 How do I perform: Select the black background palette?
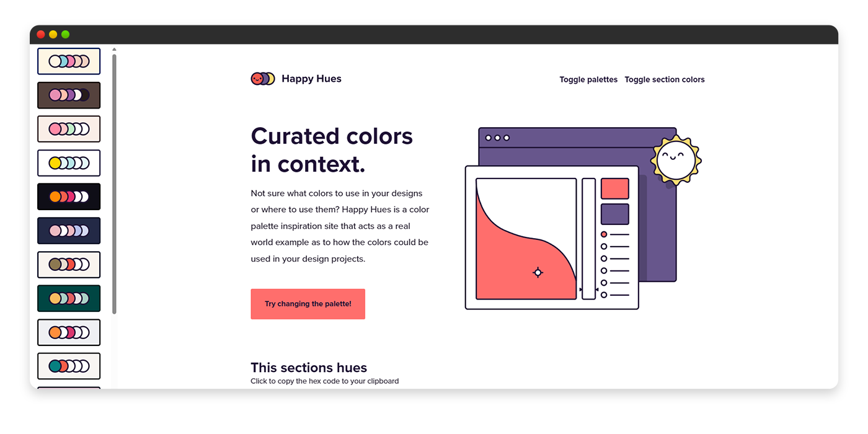coord(69,197)
